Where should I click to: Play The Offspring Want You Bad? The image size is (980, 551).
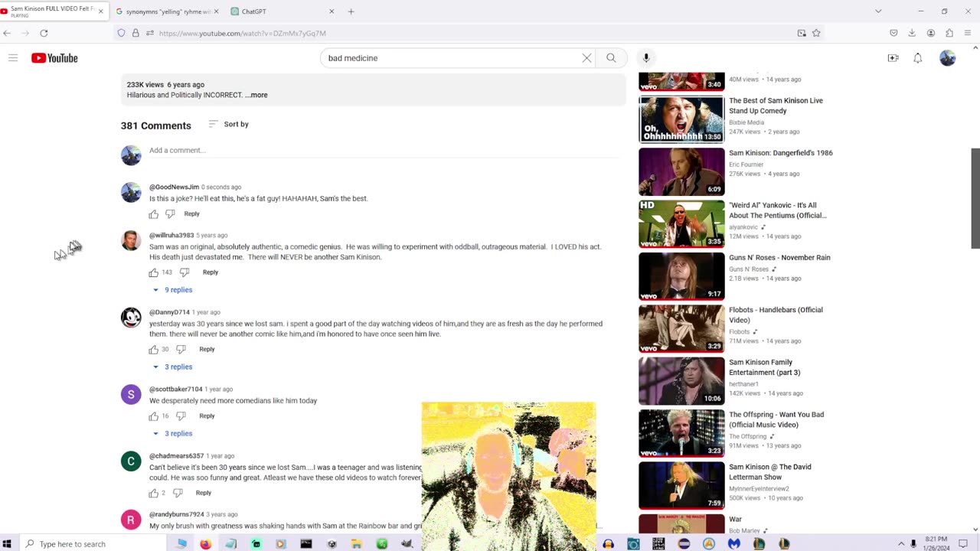pos(681,434)
